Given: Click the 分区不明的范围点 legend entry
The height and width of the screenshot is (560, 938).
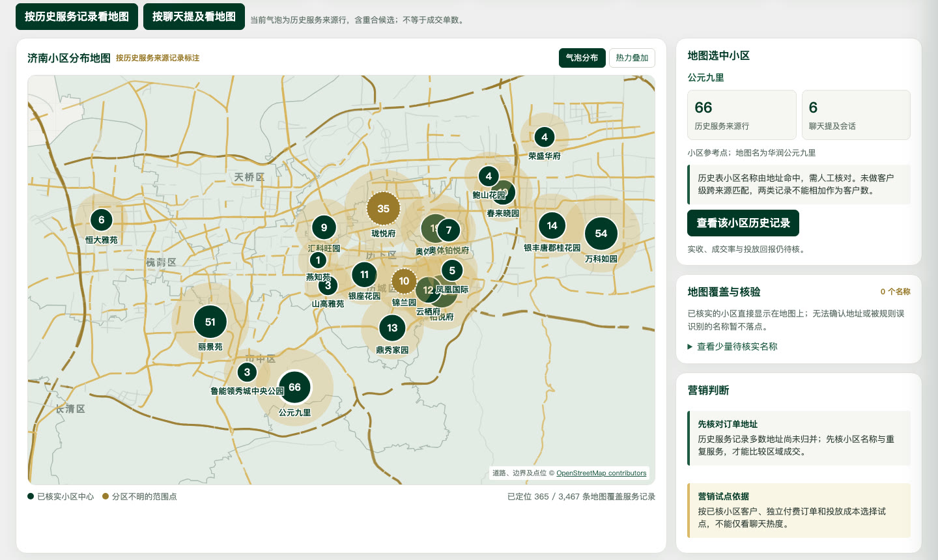Looking at the screenshot, I should pyautogui.click(x=139, y=497).
